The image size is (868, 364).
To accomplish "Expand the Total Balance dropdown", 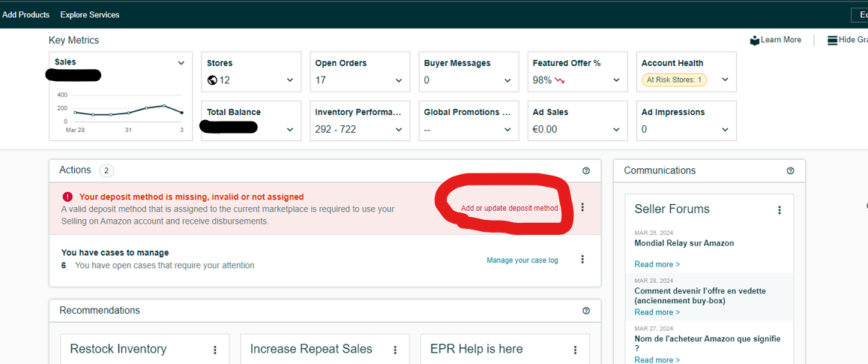I will tap(290, 130).
